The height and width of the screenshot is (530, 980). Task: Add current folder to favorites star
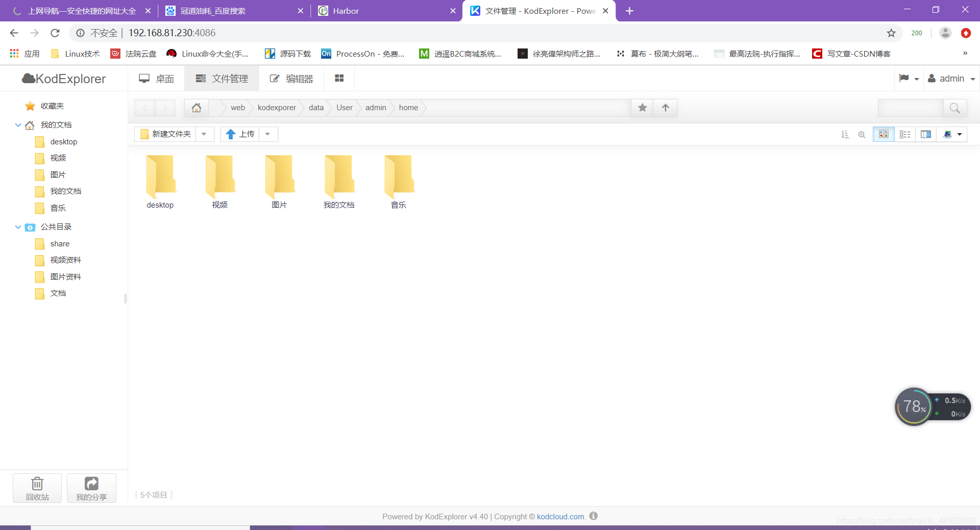(x=643, y=108)
